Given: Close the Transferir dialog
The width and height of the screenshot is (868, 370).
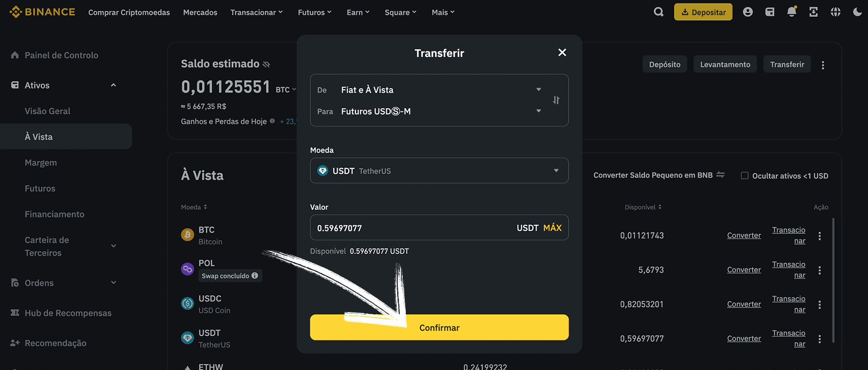Looking at the screenshot, I should pyautogui.click(x=562, y=52).
